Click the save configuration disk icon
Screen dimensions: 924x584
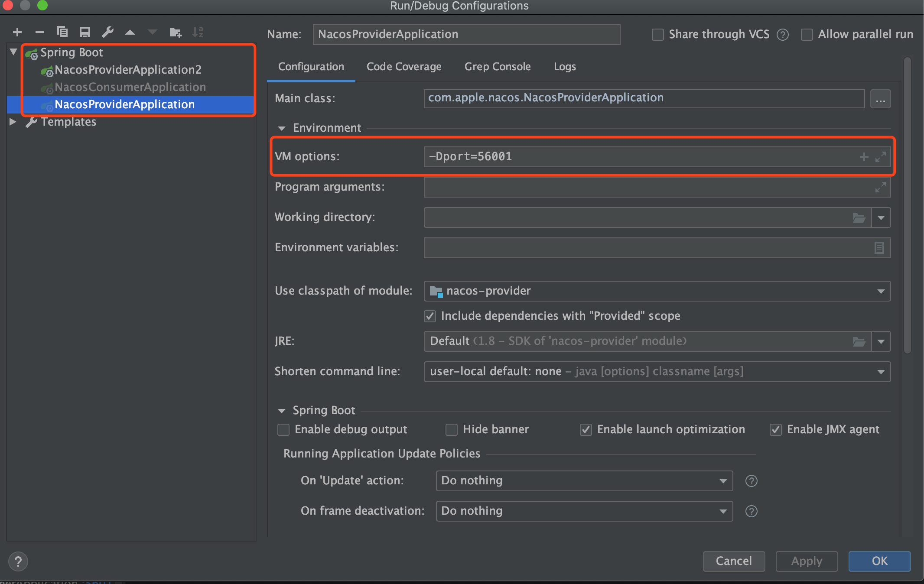[85, 32]
